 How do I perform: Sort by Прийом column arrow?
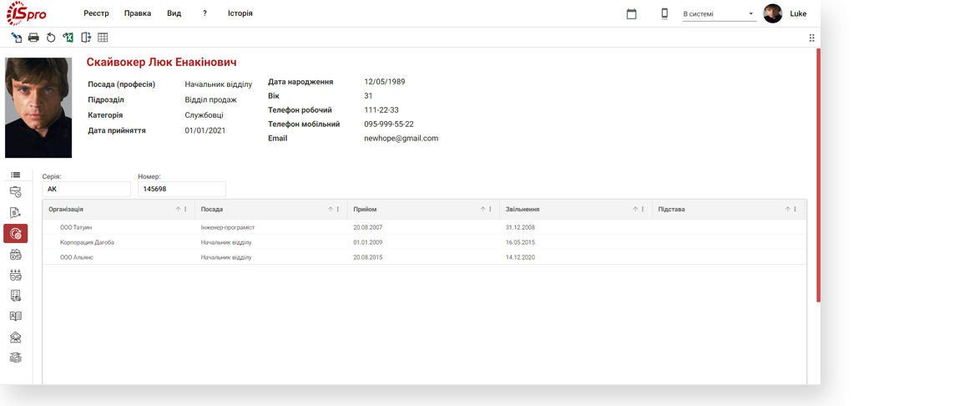coord(483,210)
